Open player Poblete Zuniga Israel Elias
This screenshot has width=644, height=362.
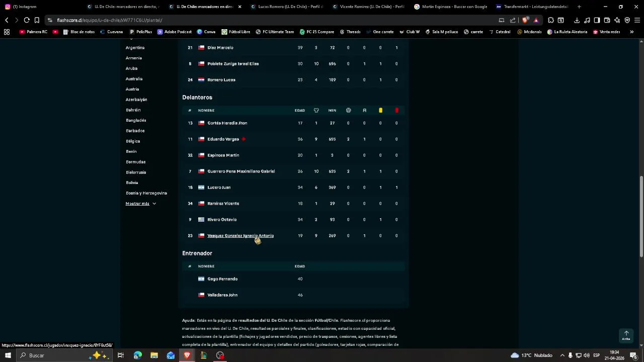233,64
